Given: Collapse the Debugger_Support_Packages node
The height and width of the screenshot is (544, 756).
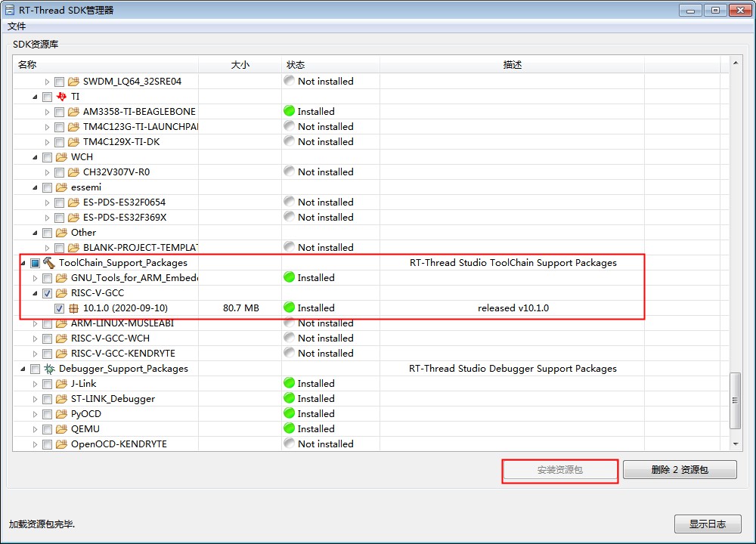Looking at the screenshot, I should pyautogui.click(x=23, y=369).
